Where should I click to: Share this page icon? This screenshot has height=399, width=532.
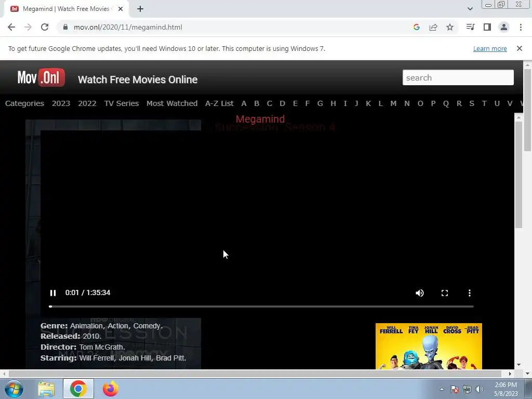[x=433, y=27]
